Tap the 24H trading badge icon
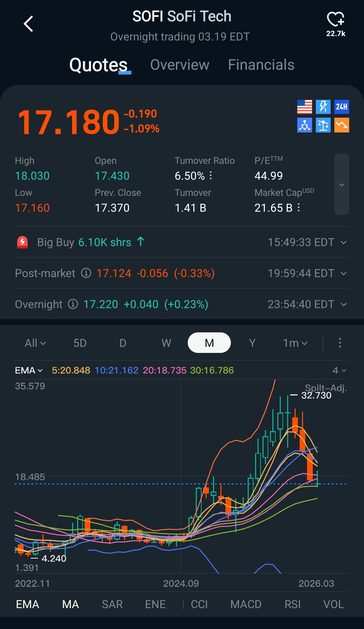This screenshot has width=364, height=629. (341, 107)
